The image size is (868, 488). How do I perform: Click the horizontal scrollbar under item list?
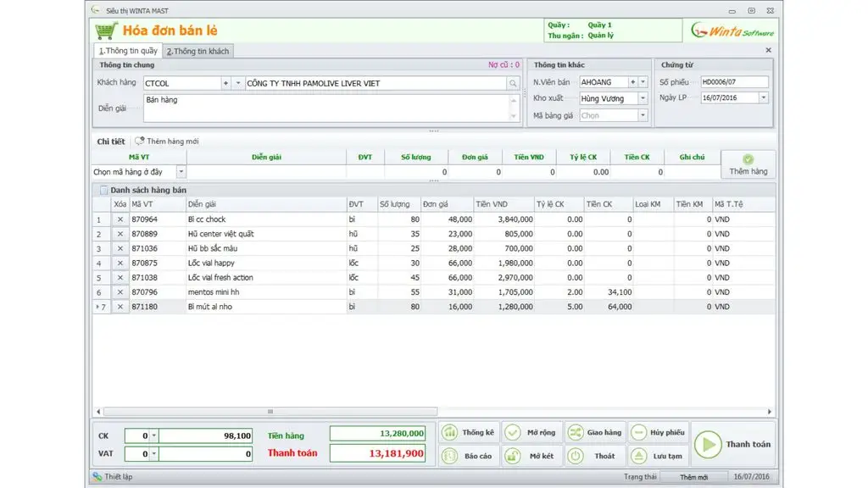(270, 412)
